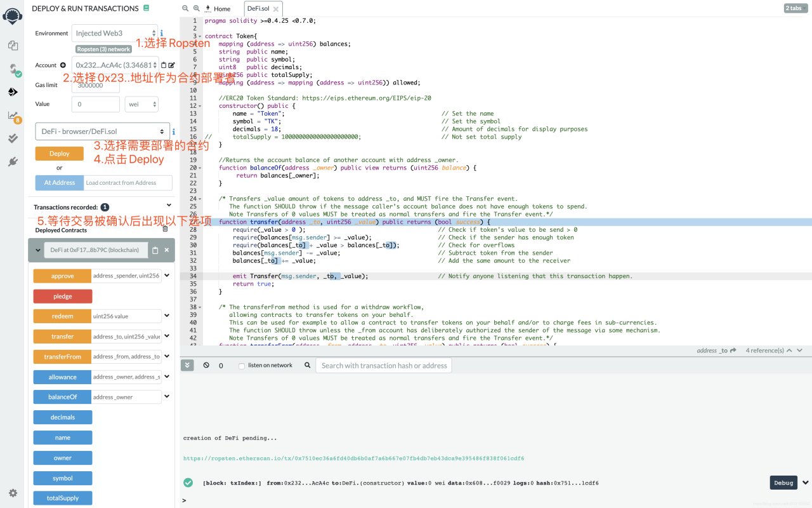Image resolution: width=812 pixels, height=508 pixels.
Task: Open Settings gear in sidebar
Action: (13, 493)
